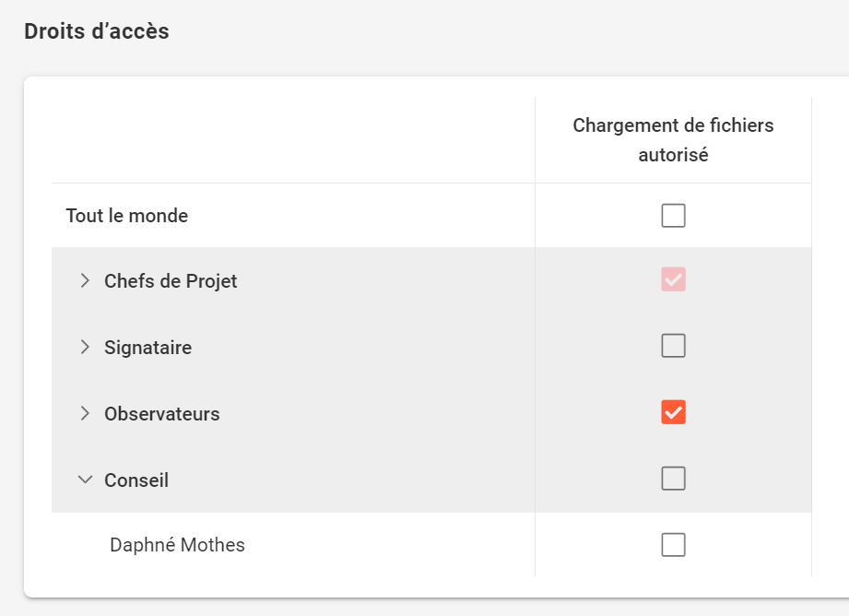Click the Chargement de fichiers autorisé header

coord(673,140)
